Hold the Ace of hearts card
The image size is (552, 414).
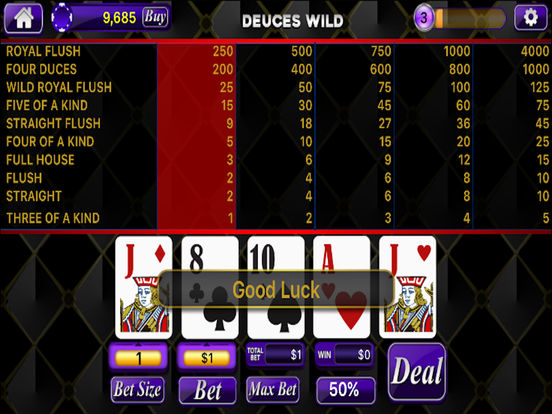(x=341, y=287)
